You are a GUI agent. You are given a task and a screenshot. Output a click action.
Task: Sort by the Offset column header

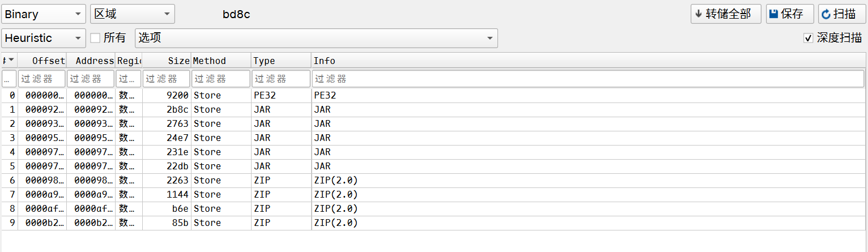coord(42,61)
